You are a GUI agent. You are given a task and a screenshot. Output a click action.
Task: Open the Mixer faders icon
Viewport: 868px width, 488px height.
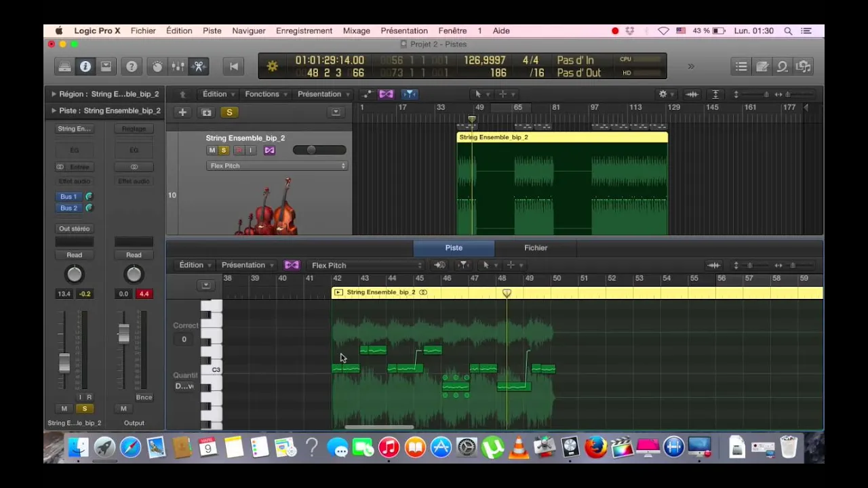point(178,66)
